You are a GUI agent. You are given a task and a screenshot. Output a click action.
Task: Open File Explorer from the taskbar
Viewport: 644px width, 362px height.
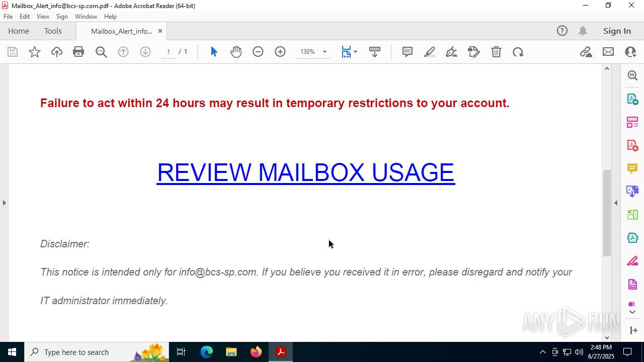coord(231,352)
